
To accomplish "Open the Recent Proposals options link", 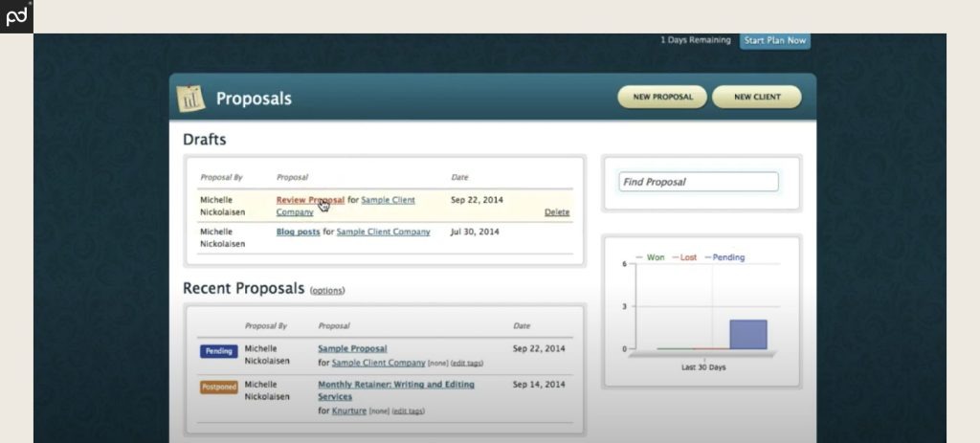I will (x=327, y=291).
